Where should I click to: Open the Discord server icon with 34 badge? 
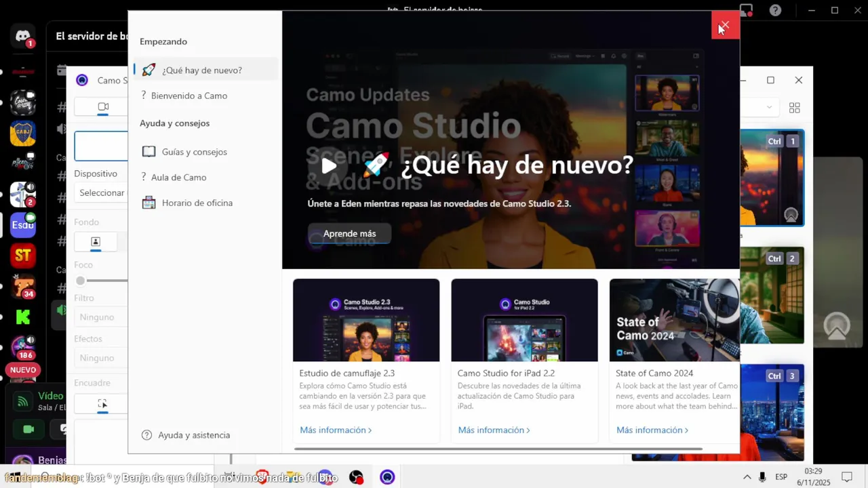click(x=23, y=286)
